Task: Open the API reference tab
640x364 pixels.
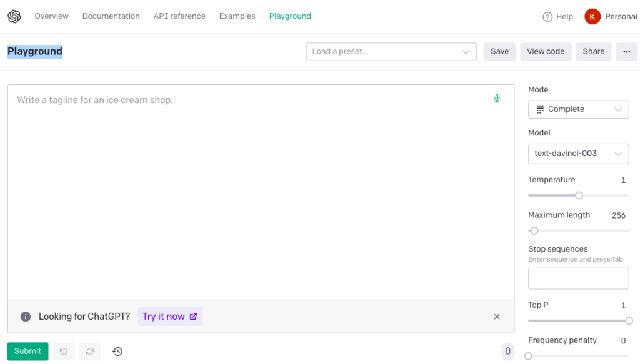Action: 179,16
